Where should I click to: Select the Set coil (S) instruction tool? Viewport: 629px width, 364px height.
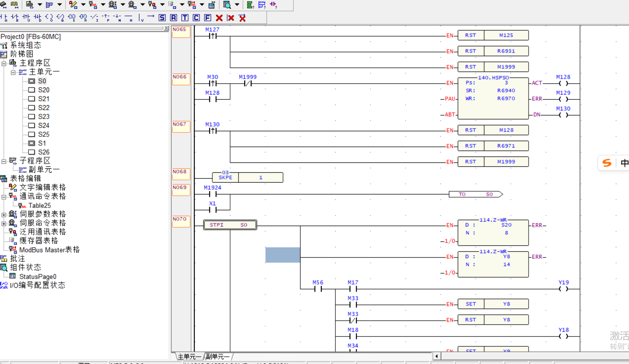(162, 18)
